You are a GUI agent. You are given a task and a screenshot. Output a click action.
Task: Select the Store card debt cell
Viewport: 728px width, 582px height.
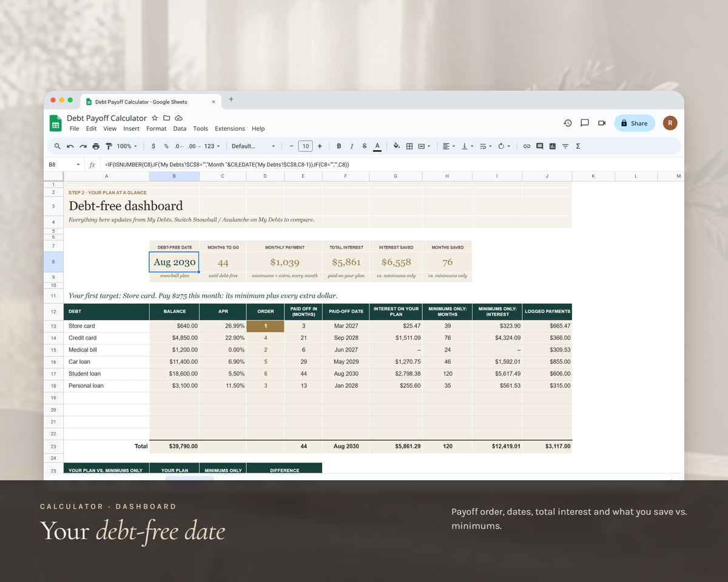click(107, 326)
